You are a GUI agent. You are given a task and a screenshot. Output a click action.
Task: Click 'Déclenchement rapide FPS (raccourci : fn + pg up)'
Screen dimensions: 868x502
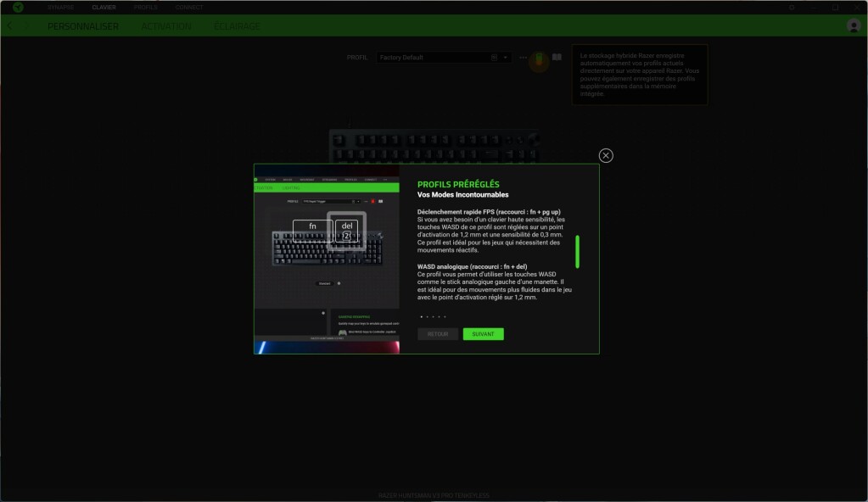pyautogui.click(x=489, y=212)
